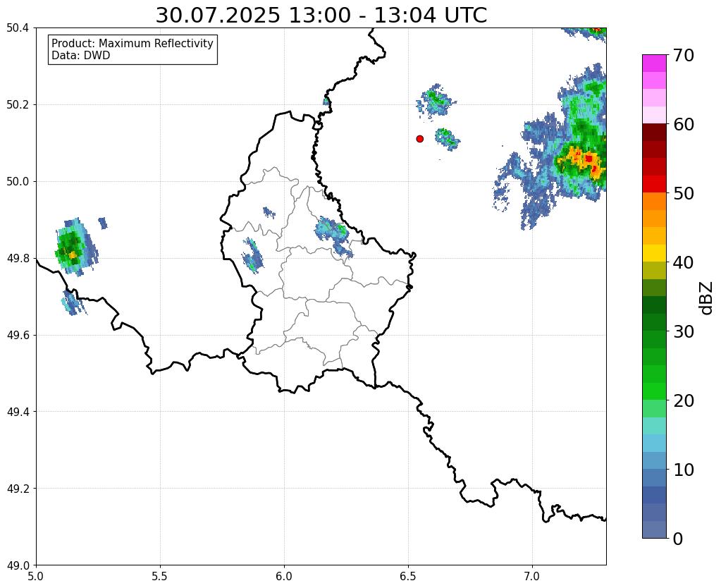Click the colorbar tick label 70
Screen dimensions: 721x588
[x=684, y=55]
